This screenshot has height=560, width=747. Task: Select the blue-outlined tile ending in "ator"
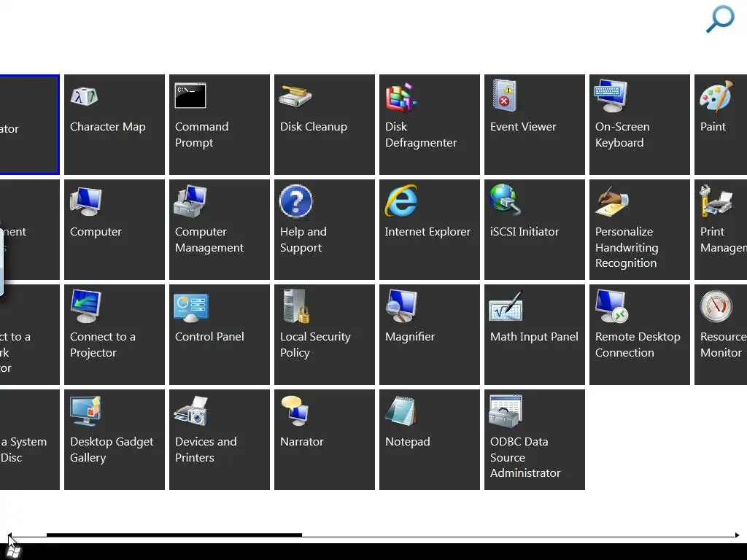point(29,124)
